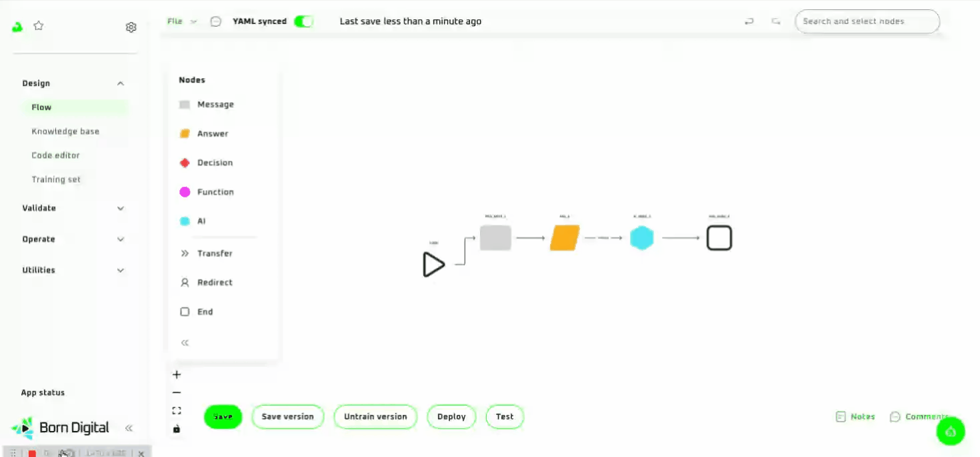
Task: Click the Deploy button
Action: click(x=451, y=416)
